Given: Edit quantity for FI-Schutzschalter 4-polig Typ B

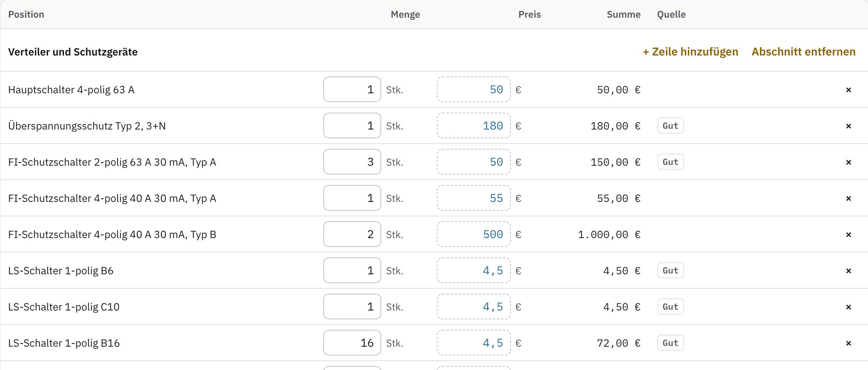Looking at the screenshot, I should click(352, 234).
